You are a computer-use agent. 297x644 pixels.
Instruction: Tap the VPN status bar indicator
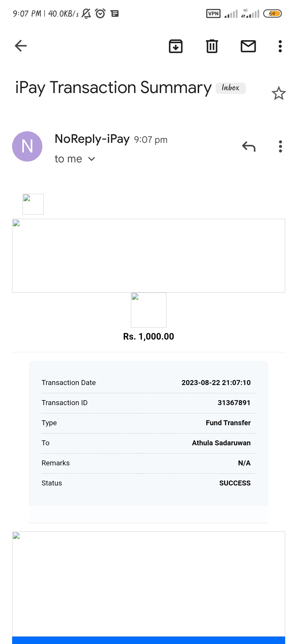point(213,13)
